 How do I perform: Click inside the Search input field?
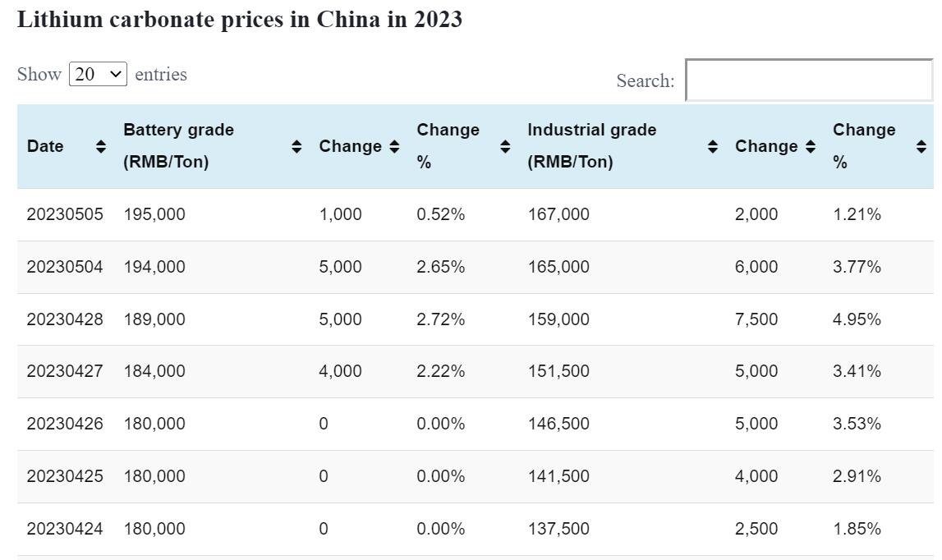[x=808, y=80]
